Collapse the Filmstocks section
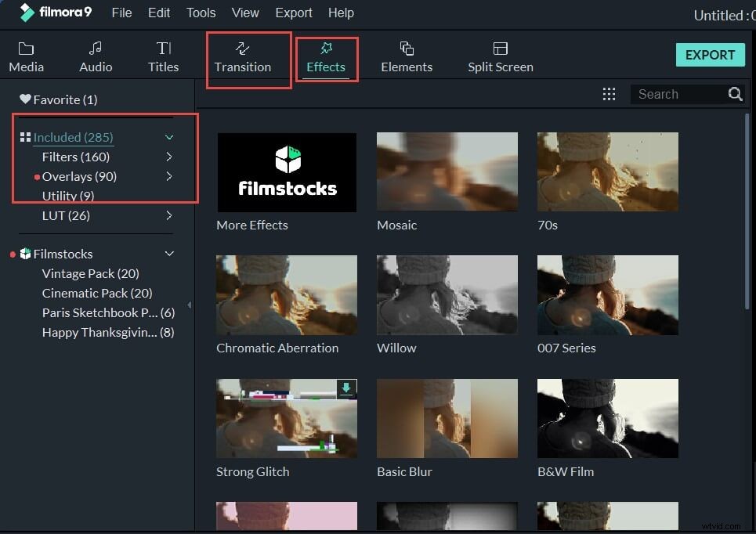Screen dimensions: 756x534 point(169,254)
